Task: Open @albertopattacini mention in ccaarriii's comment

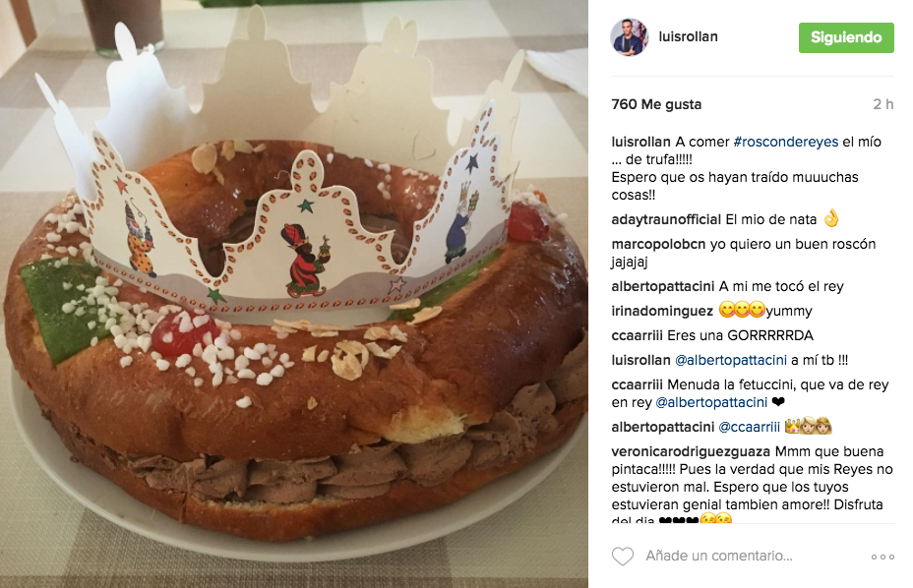Action: (x=711, y=402)
